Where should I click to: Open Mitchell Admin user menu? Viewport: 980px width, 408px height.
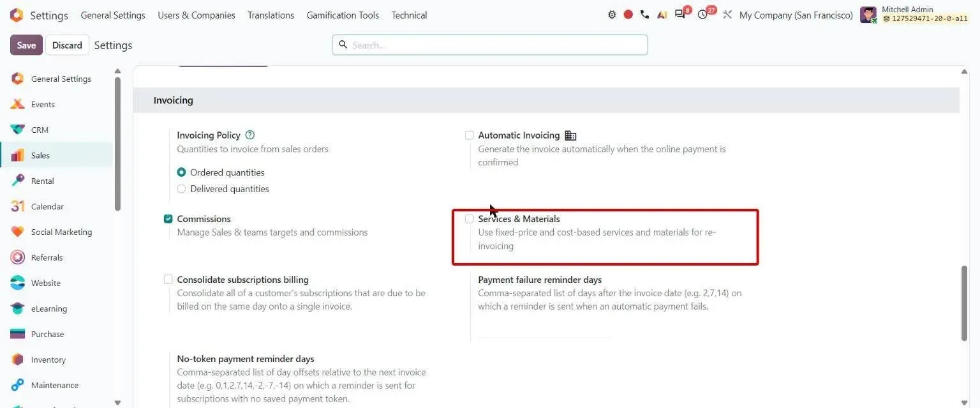[914, 15]
